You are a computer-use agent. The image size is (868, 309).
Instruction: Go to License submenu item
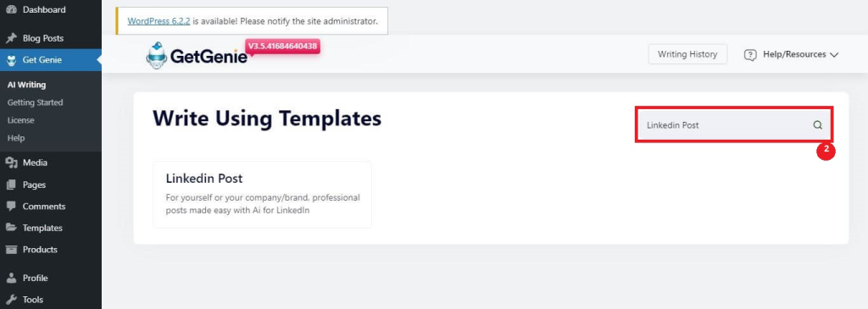(x=20, y=120)
